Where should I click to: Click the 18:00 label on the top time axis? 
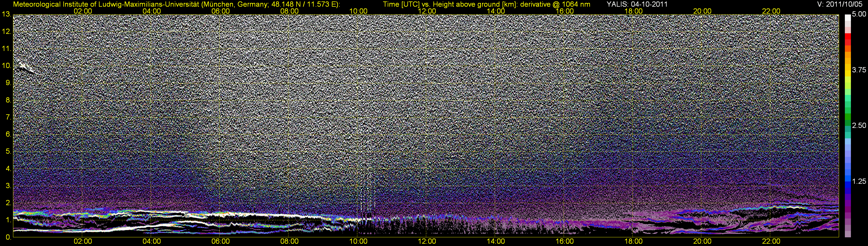pos(633,11)
